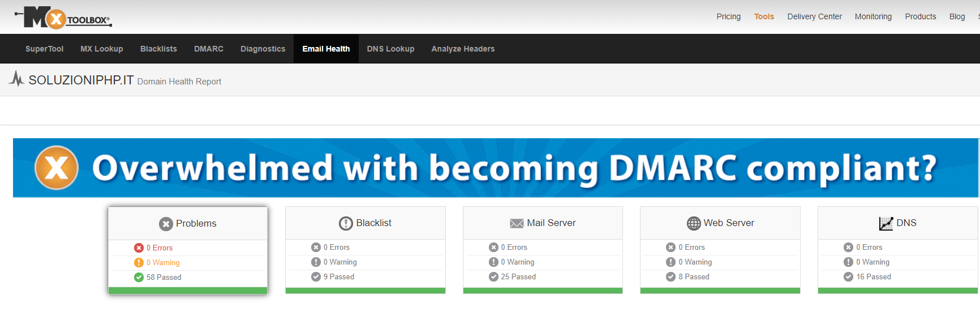Image resolution: width=980 pixels, height=315 pixels.
Task: Click green progress bar under Mail Server card
Action: 543,291
